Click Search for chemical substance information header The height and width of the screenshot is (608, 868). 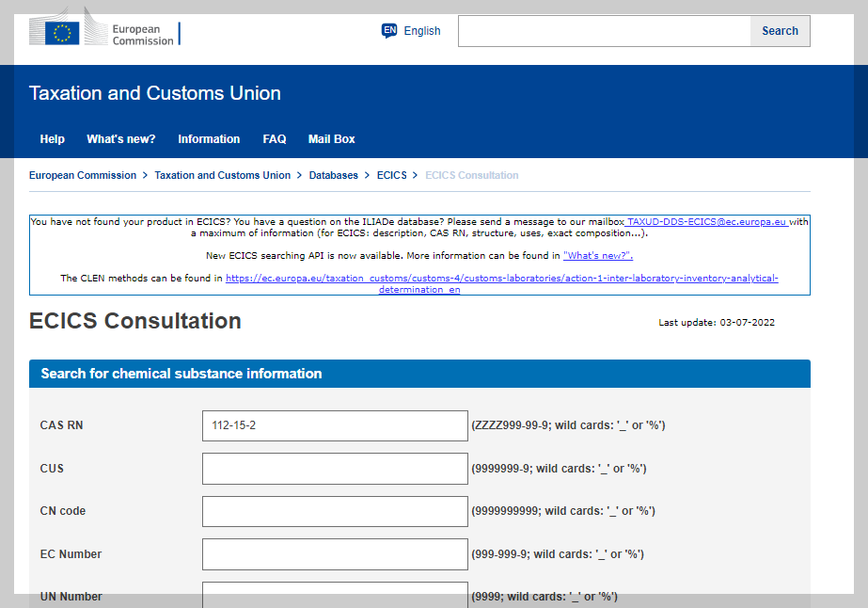tap(419, 374)
